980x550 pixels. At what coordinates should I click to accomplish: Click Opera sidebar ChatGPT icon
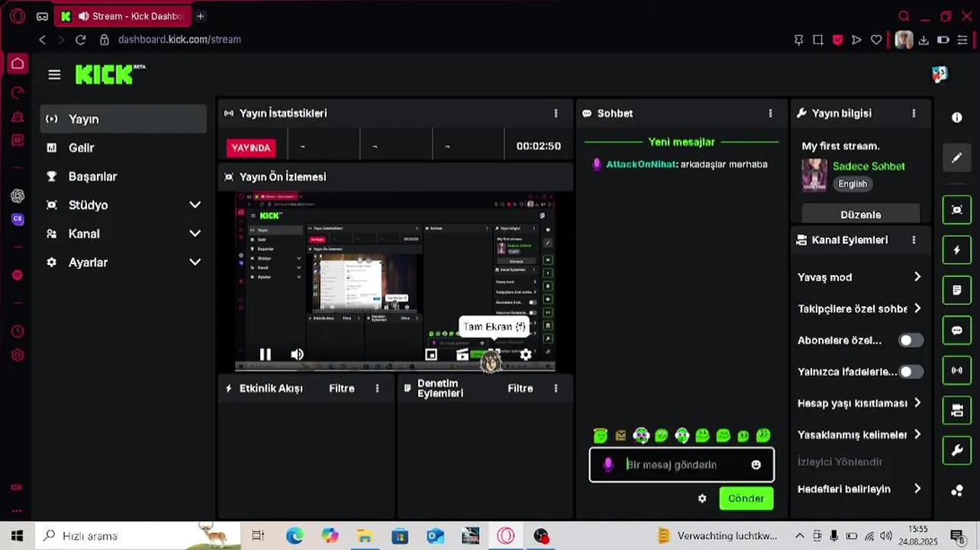click(x=18, y=196)
